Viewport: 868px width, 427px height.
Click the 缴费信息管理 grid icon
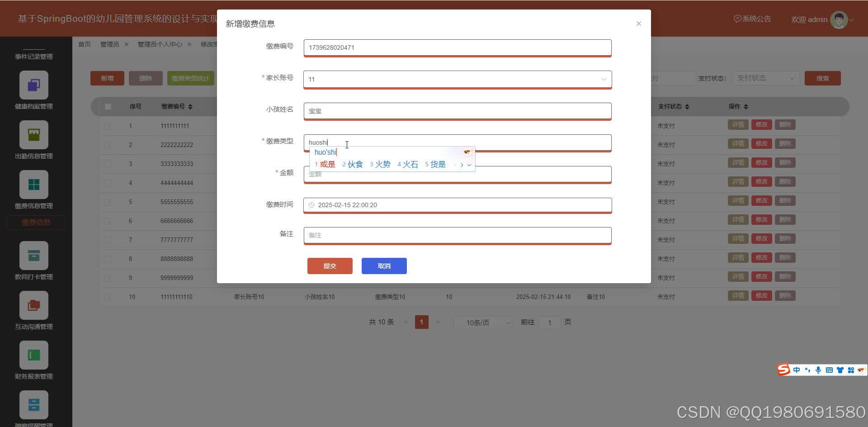(x=33, y=185)
